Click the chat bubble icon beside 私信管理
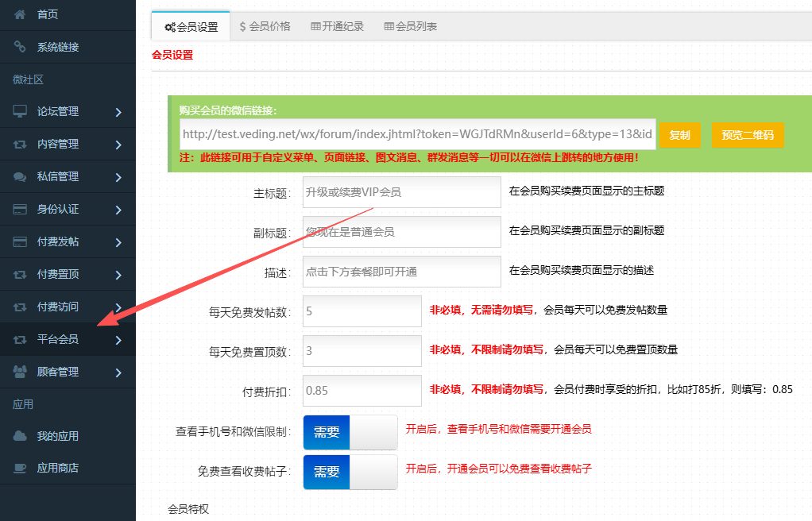 click(x=20, y=176)
